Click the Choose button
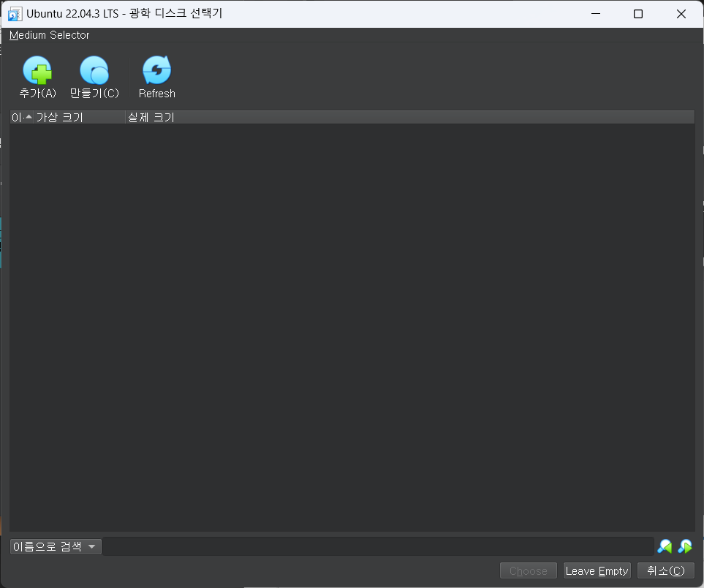Image resolution: width=704 pixels, height=588 pixels. click(x=529, y=571)
